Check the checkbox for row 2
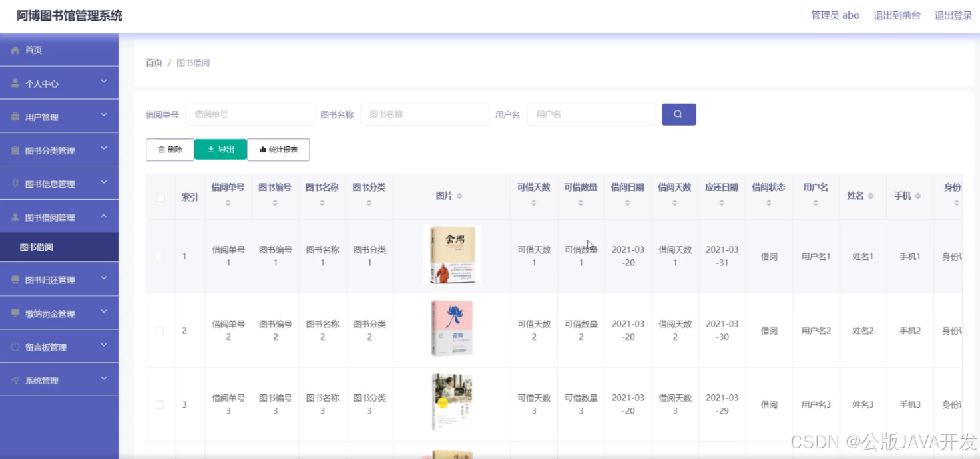 [160, 331]
